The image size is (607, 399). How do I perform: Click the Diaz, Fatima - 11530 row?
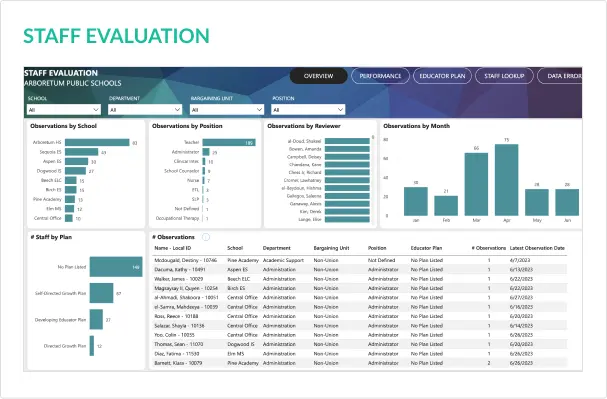[360, 354]
